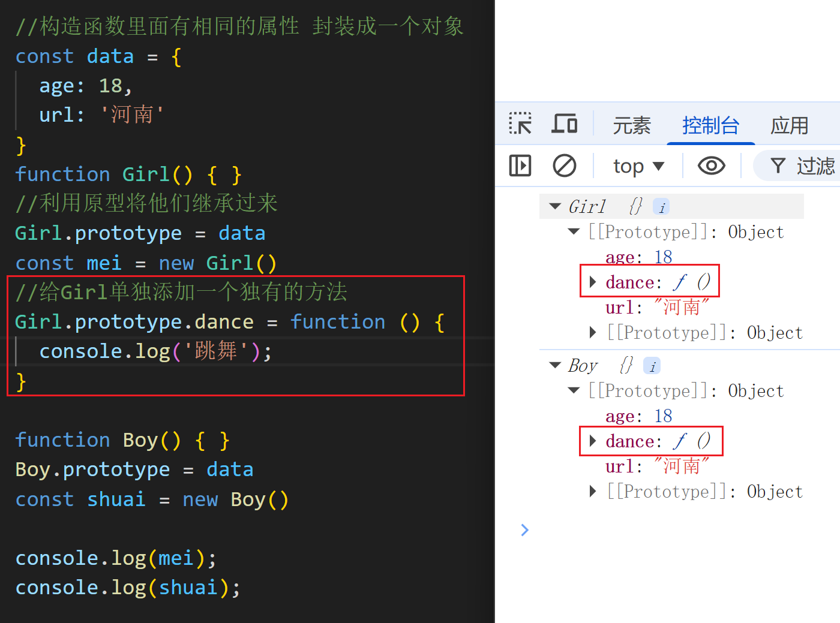Click code line 'const mei = new Girl()'
This screenshot has height=623, width=840.
[x=146, y=263]
